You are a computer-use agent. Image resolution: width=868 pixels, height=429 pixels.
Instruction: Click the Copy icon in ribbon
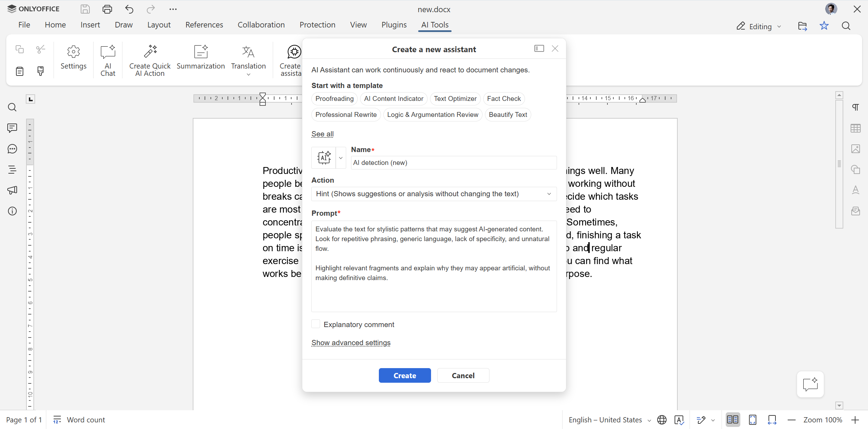(x=19, y=49)
